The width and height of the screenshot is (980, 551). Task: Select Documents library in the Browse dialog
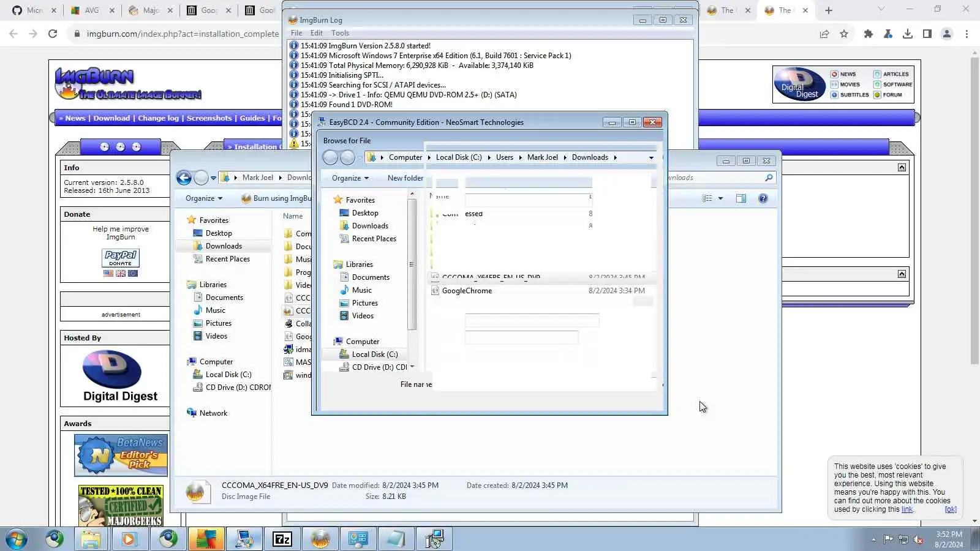pos(371,277)
